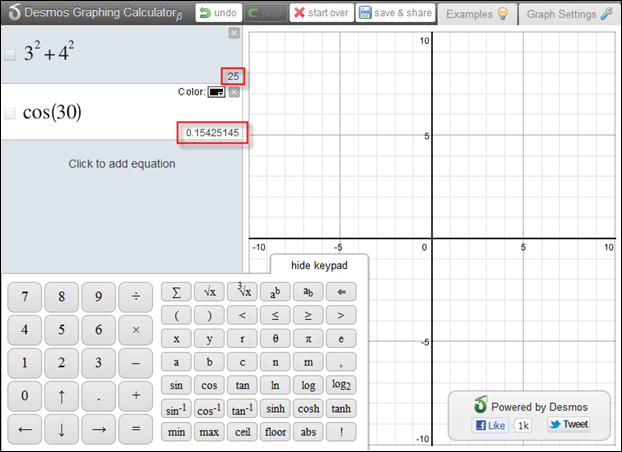Delete the 3²+4² expression
This screenshot has height=452, width=622.
234,33
